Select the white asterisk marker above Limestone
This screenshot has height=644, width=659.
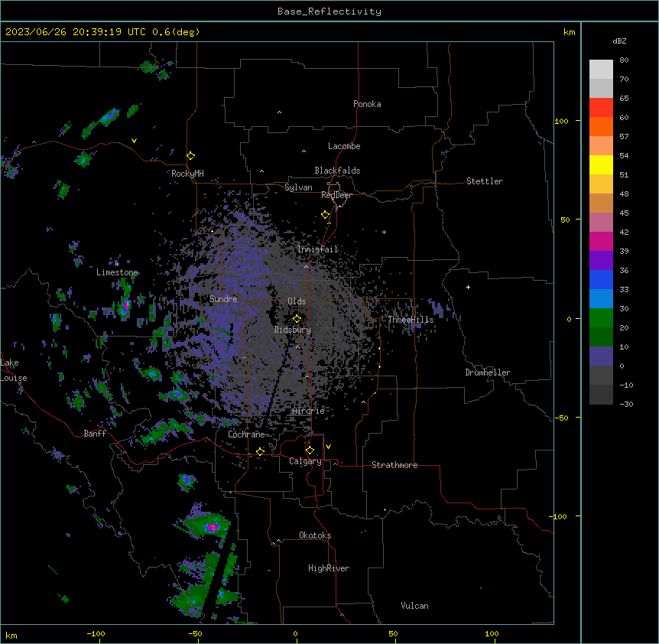click(117, 264)
